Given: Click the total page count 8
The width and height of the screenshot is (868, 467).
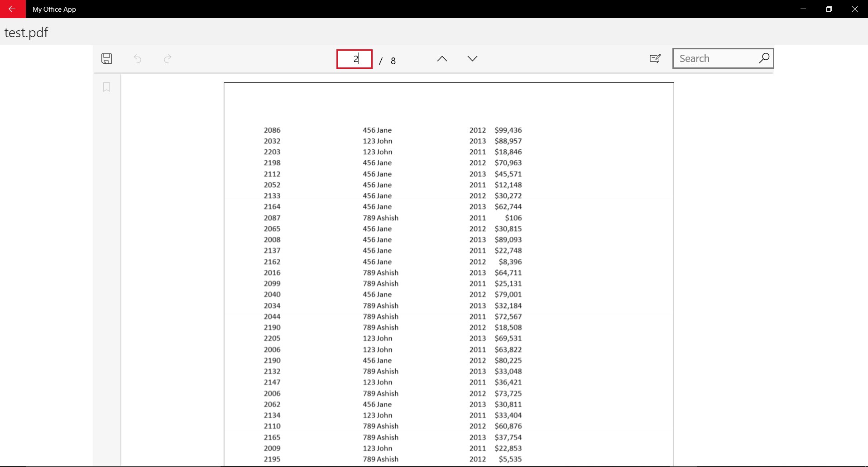Looking at the screenshot, I should [x=393, y=61].
